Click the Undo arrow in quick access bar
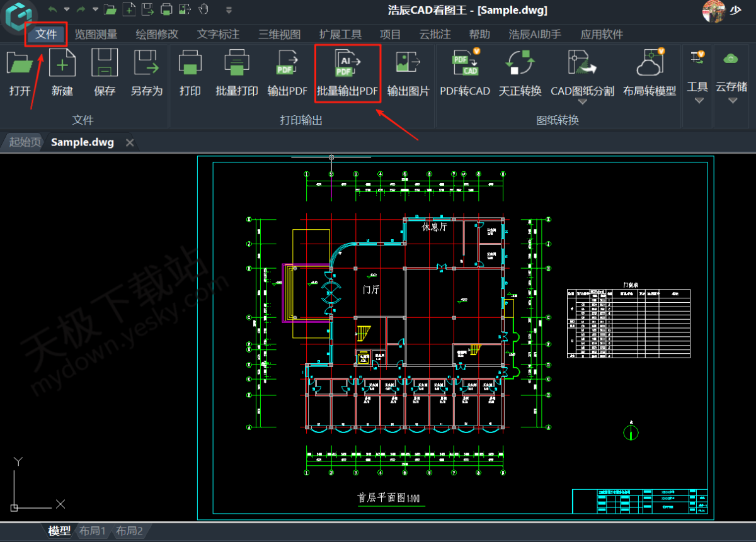This screenshot has height=542, width=756. tap(53, 9)
